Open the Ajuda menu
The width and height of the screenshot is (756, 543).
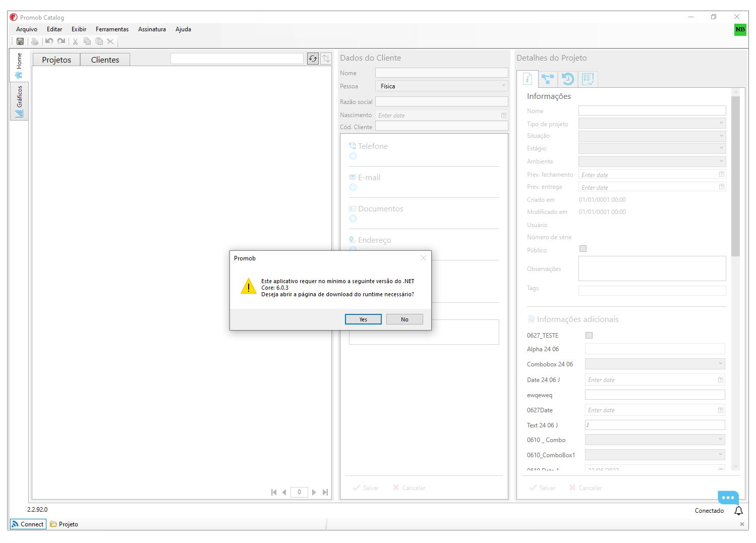[183, 29]
